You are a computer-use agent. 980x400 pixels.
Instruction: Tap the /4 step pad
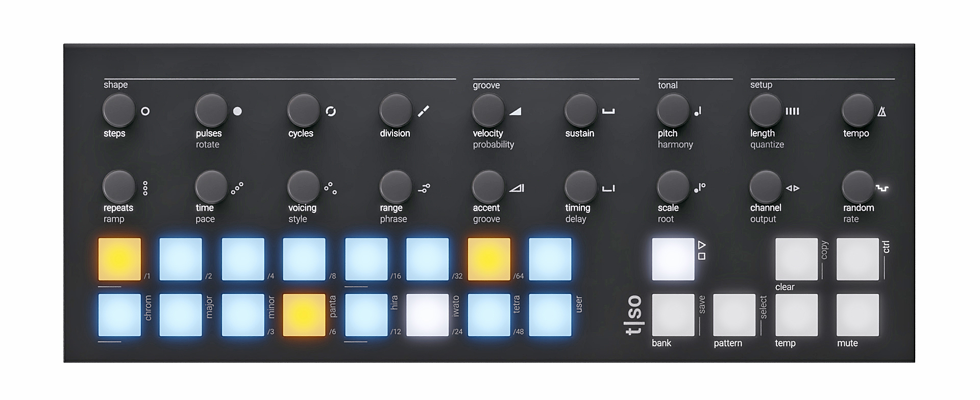[243, 259]
